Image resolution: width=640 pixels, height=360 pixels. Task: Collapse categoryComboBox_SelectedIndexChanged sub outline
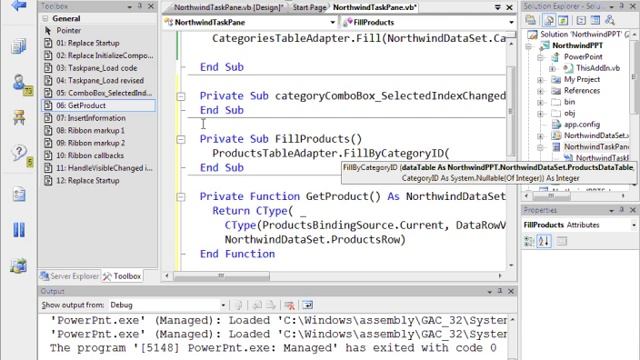(x=181, y=96)
